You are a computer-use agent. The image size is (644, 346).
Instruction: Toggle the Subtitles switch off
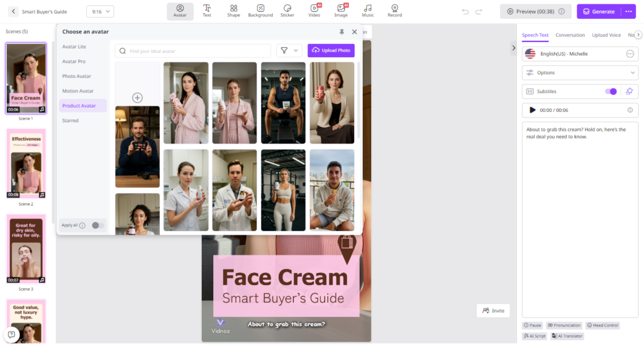click(x=611, y=91)
